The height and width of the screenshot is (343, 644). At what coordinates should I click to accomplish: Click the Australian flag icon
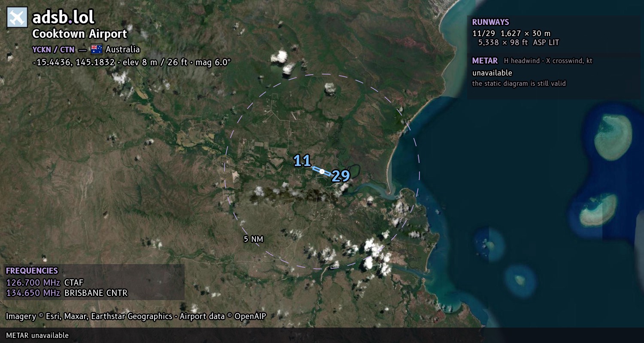click(x=96, y=49)
